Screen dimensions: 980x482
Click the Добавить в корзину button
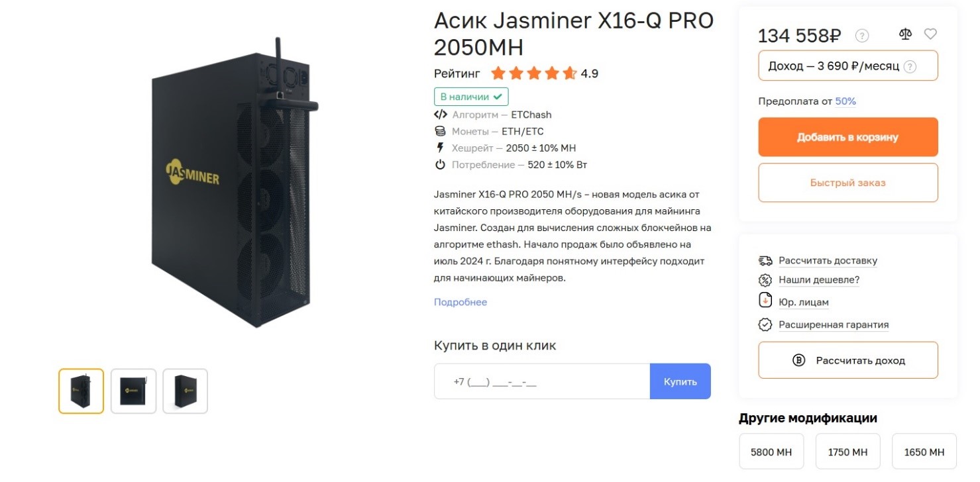[848, 137]
